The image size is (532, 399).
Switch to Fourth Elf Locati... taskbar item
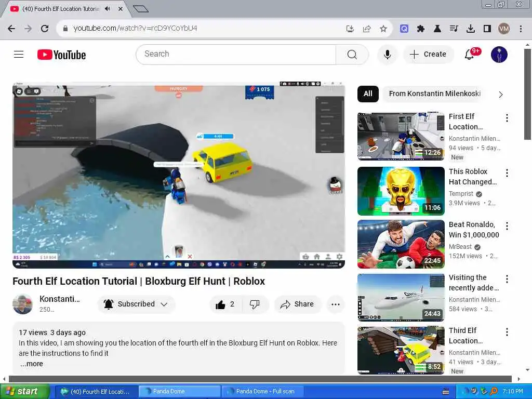click(x=96, y=392)
